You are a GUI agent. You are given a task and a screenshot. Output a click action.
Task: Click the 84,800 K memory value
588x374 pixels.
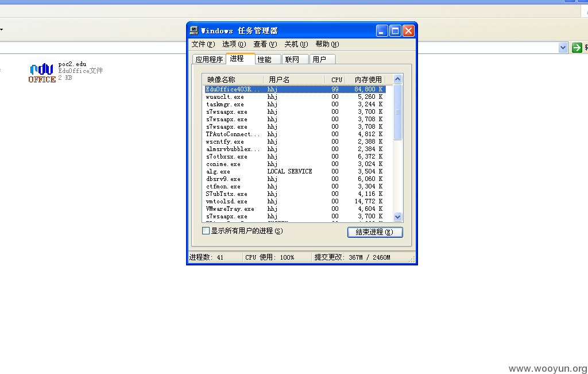369,89
